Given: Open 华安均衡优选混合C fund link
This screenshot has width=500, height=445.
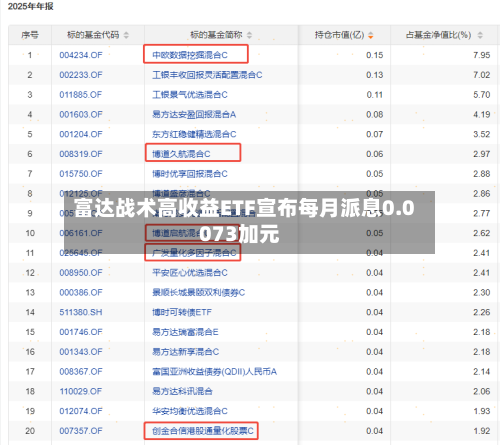Looking at the screenshot, I should pos(190,411).
